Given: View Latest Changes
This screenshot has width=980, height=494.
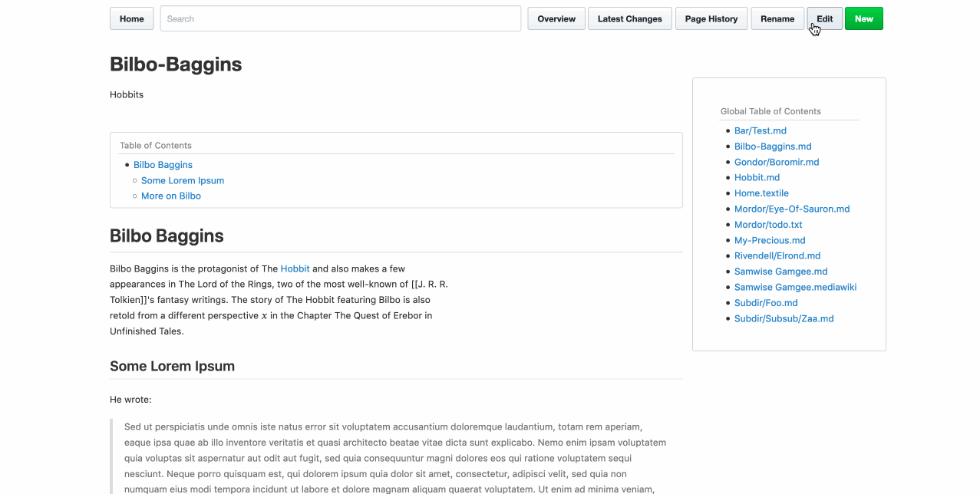Looking at the screenshot, I should coord(629,19).
